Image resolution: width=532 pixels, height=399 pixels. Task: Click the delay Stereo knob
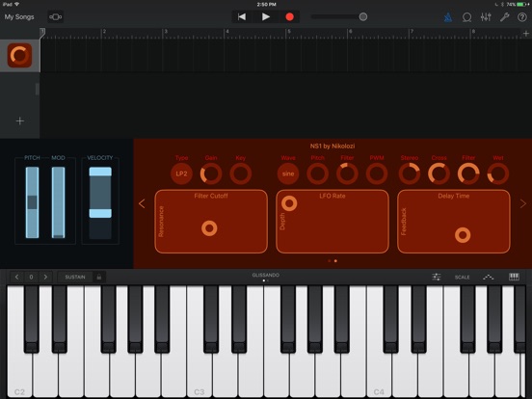[410, 173]
